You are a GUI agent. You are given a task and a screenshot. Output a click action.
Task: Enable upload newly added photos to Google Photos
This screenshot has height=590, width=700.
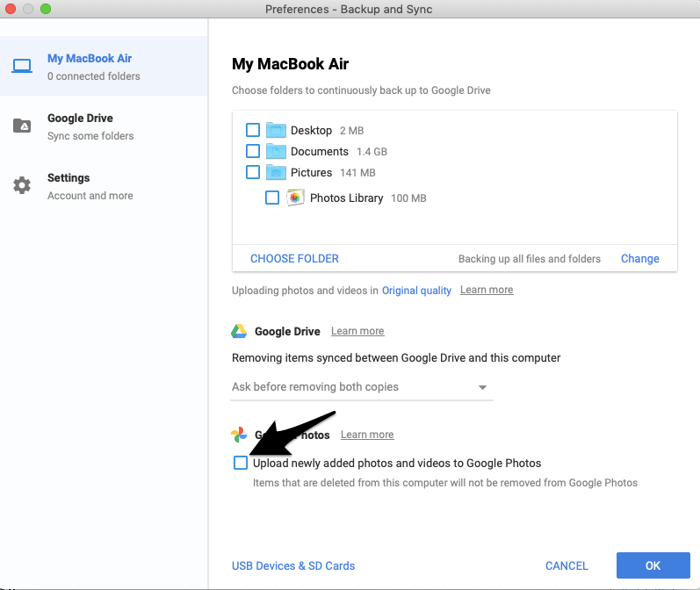pos(241,463)
